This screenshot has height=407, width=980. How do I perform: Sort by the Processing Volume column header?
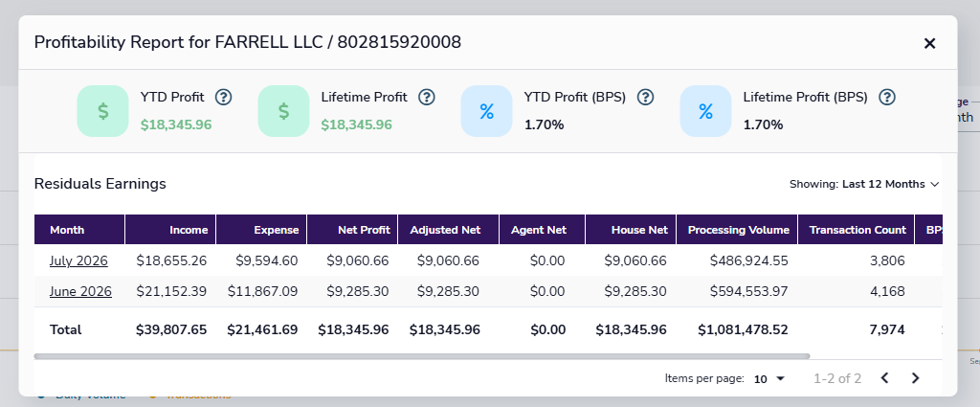[737, 230]
